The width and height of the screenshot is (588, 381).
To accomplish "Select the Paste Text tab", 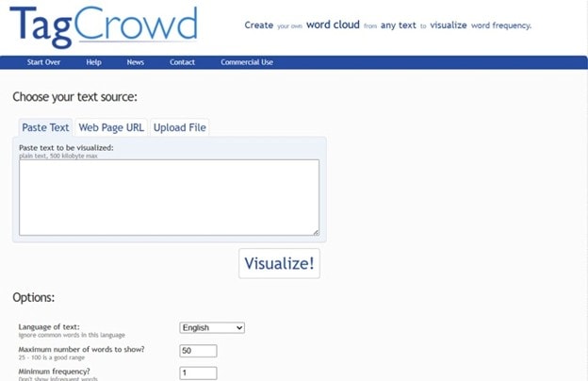I will (45, 127).
